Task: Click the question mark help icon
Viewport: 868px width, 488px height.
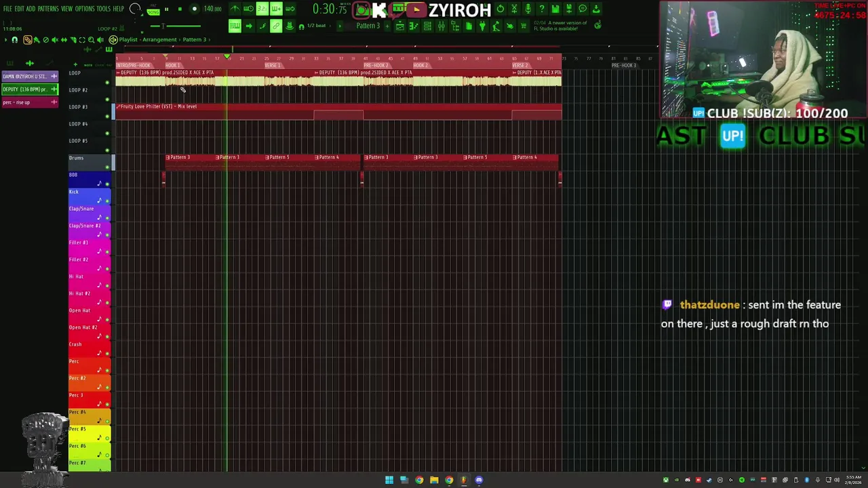Action: point(541,9)
